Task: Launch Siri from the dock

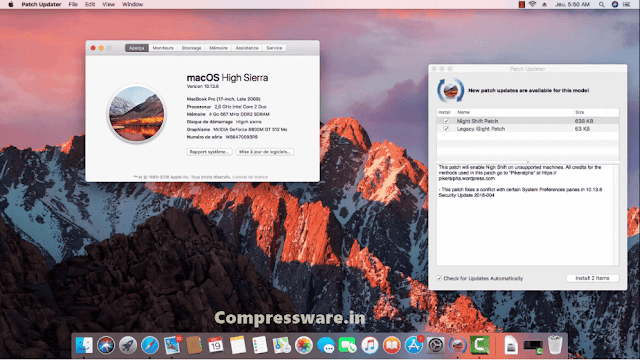Action: (106, 345)
